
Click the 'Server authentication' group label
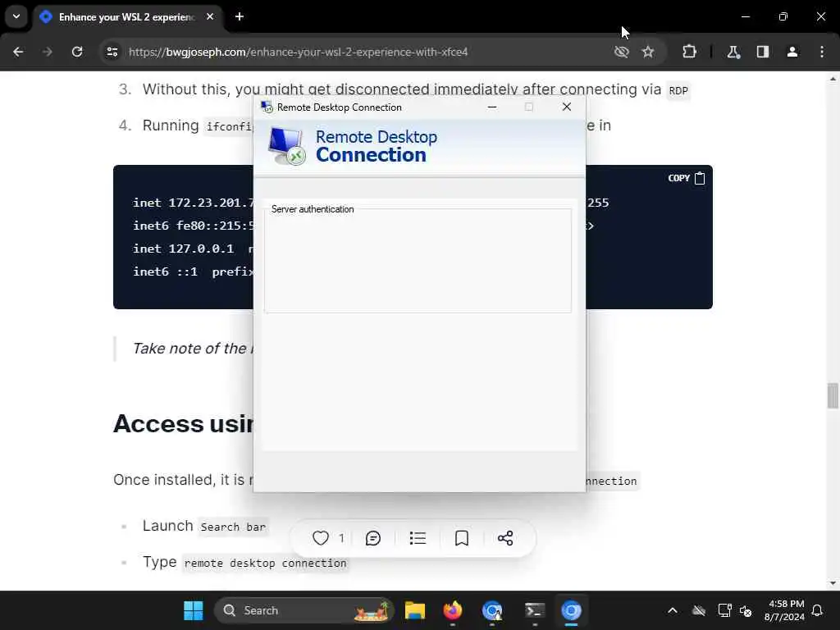click(313, 209)
